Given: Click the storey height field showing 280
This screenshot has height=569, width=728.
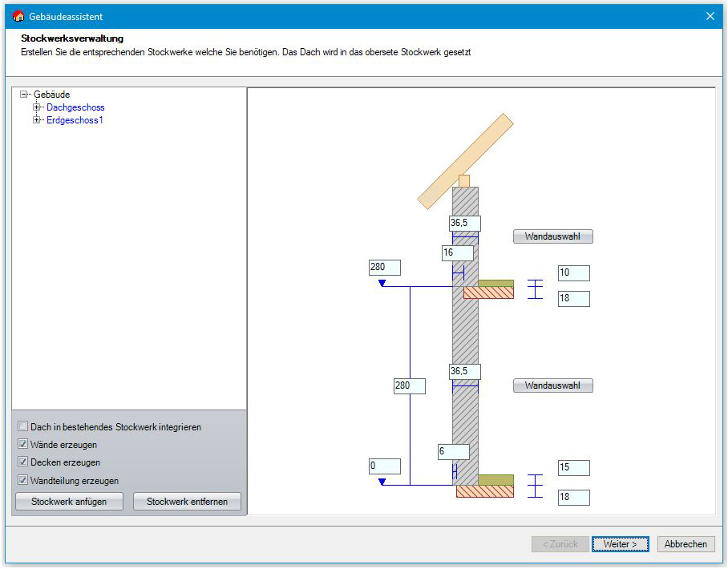Looking at the screenshot, I should pyautogui.click(x=409, y=385).
